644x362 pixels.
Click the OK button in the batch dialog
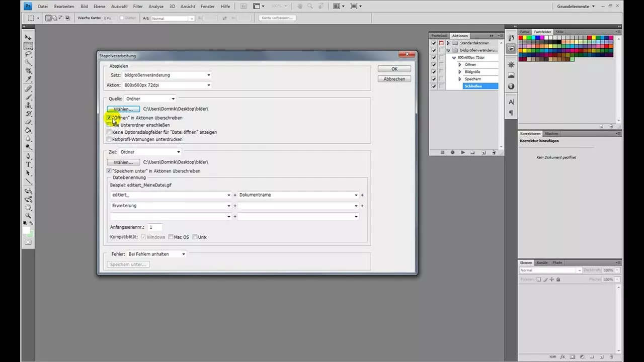tap(394, 69)
